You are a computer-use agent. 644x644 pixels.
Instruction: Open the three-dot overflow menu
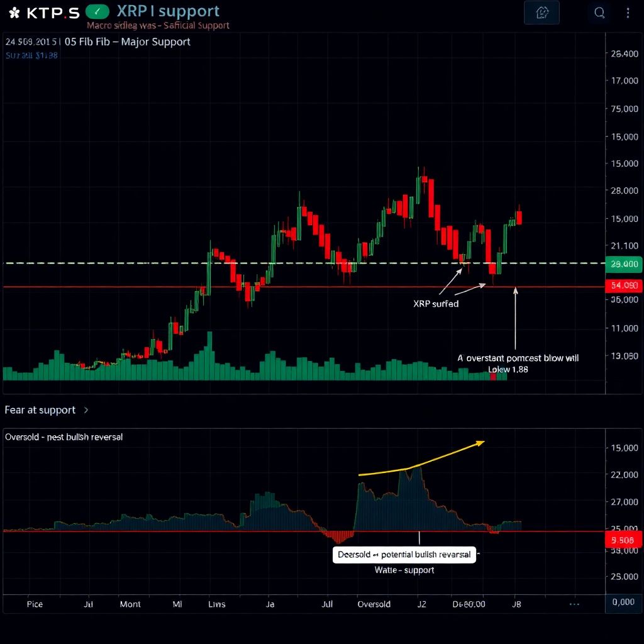(627, 12)
